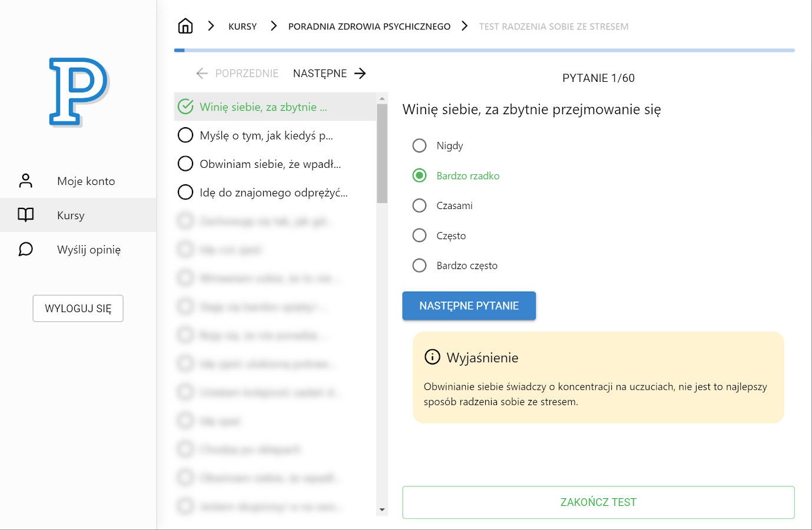Select the Nigdy answer option

419,145
